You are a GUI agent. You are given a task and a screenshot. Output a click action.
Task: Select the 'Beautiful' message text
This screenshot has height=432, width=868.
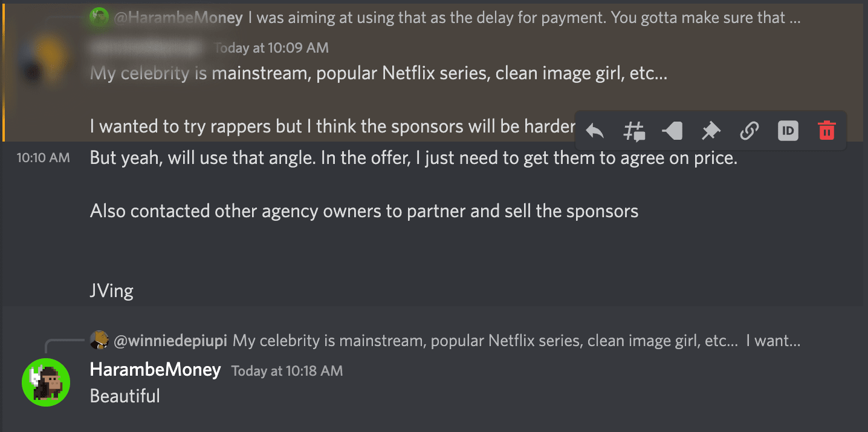[125, 396]
